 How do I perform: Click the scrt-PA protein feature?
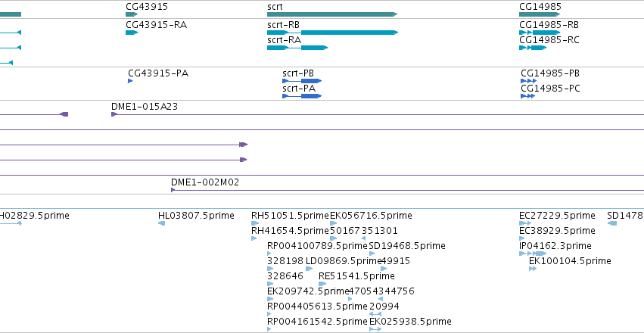302,96
